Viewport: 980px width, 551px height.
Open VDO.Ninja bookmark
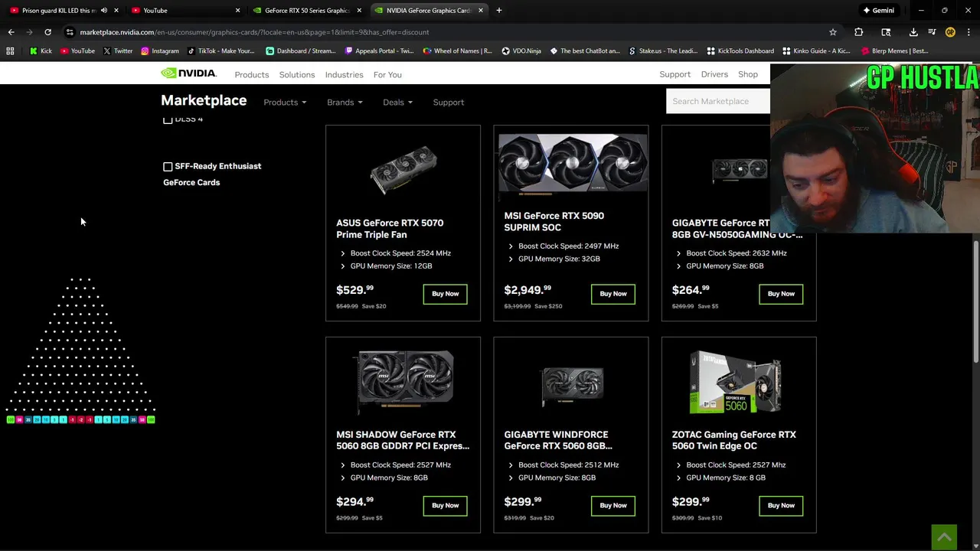[521, 51]
